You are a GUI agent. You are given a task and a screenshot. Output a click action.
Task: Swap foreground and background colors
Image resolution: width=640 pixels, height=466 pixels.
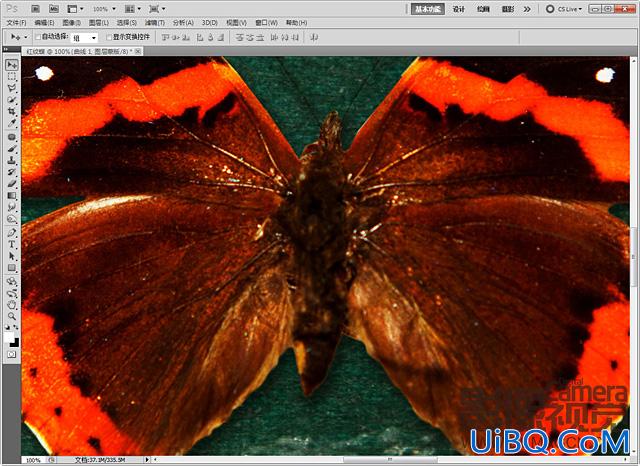(16, 327)
